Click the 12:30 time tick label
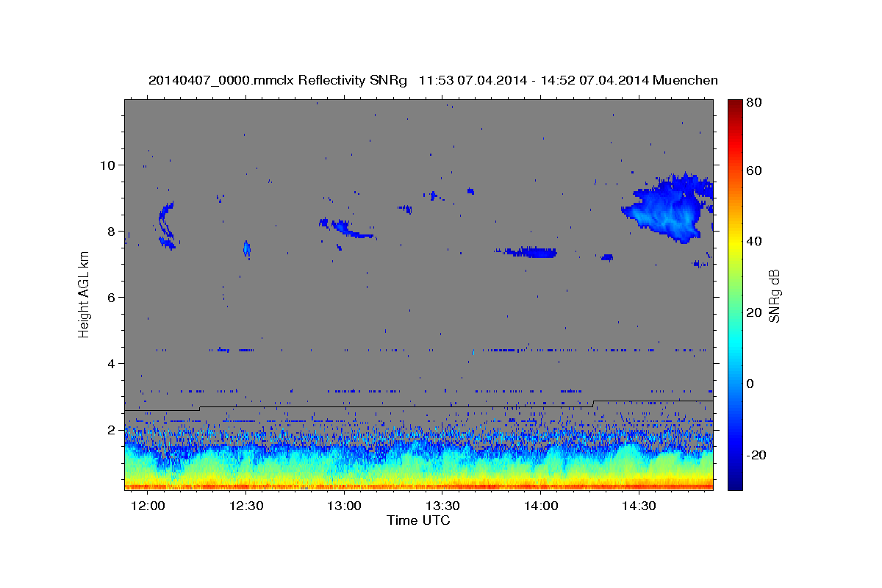 (x=247, y=506)
